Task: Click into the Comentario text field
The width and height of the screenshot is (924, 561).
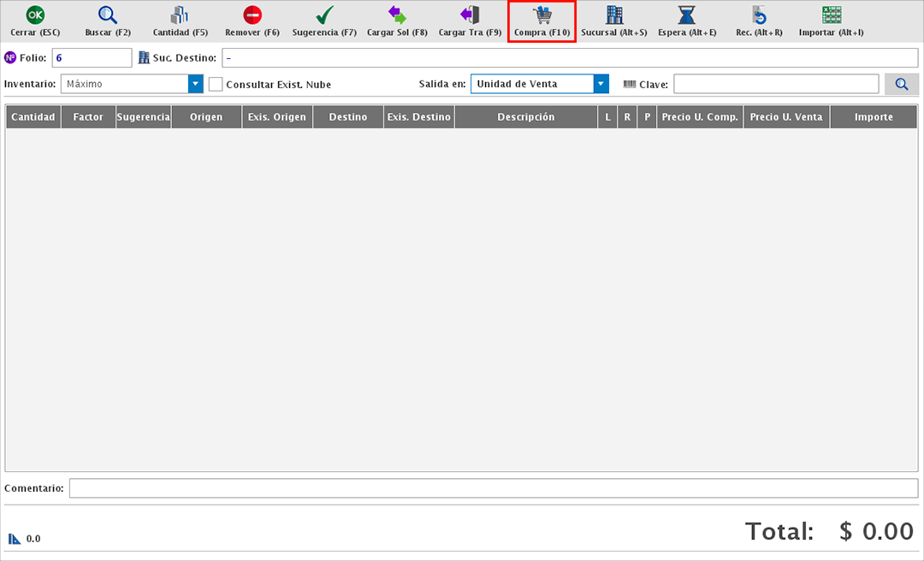Action: [493, 487]
